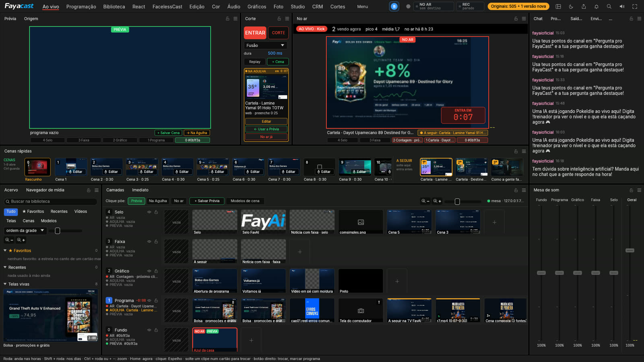Viewport: 644px width, 362px height.
Task: Toggle lock on the Gráfico layer
Action: 156,271
